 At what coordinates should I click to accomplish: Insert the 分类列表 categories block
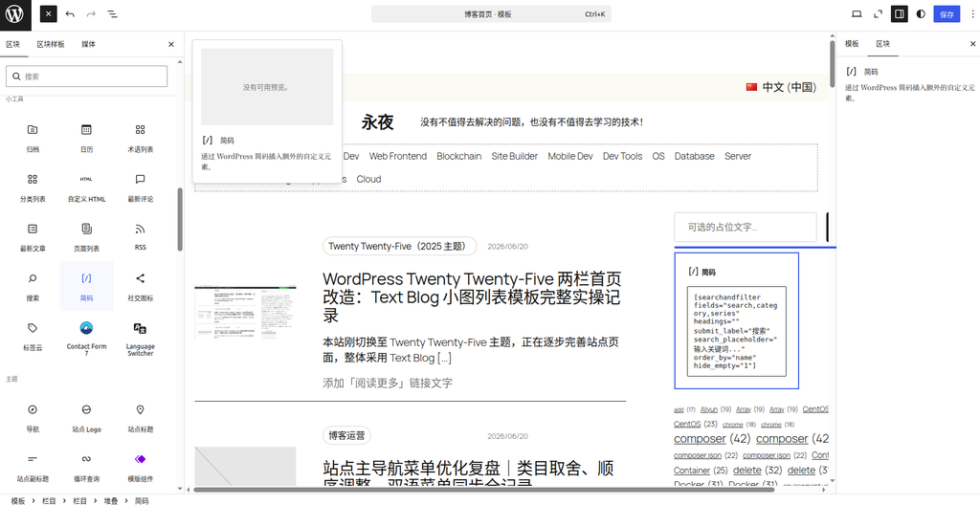pos(33,187)
